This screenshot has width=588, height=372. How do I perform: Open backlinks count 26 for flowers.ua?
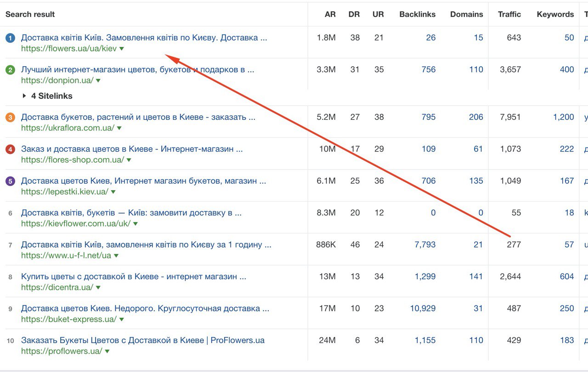click(430, 38)
